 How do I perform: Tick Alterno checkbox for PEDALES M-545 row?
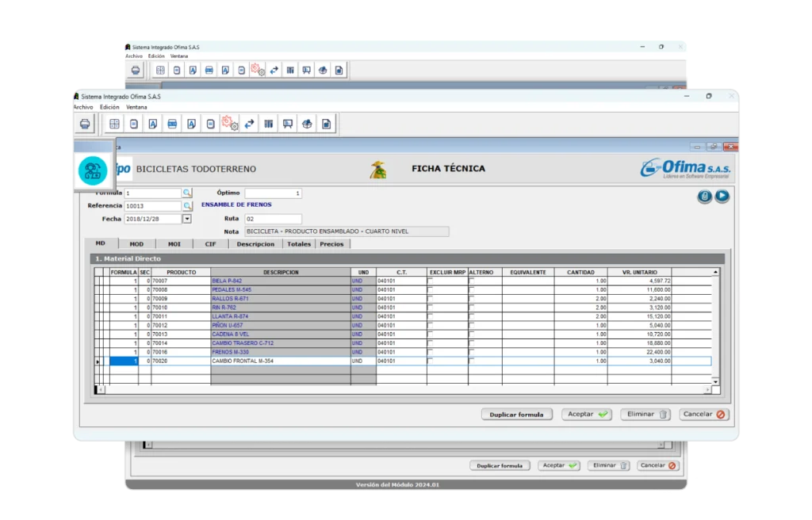[471, 289]
